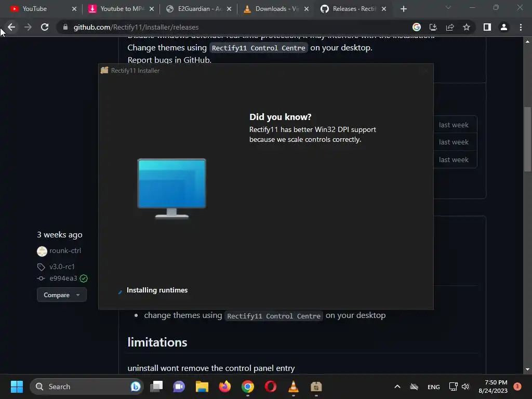The width and height of the screenshot is (532, 399).
Task: Open the Chrome profile avatar
Action: click(x=504, y=27)
